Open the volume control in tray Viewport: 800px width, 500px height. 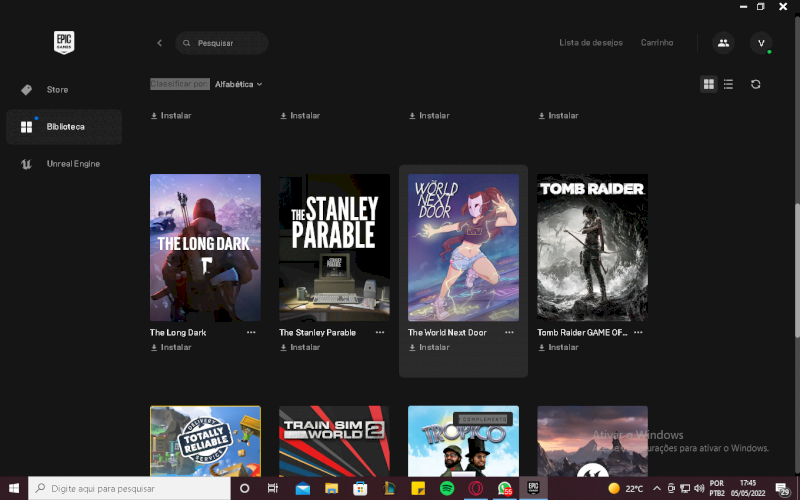click(699, 488)
